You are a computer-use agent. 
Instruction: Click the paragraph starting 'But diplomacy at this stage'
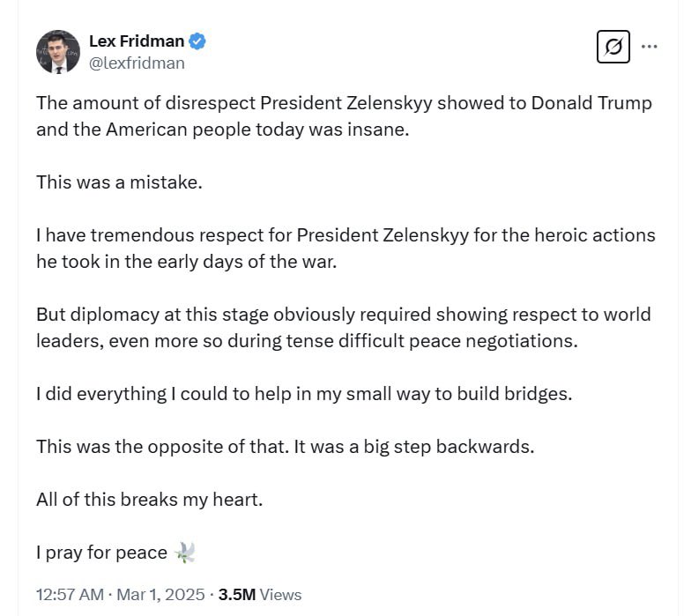click(x=344, y=327)
